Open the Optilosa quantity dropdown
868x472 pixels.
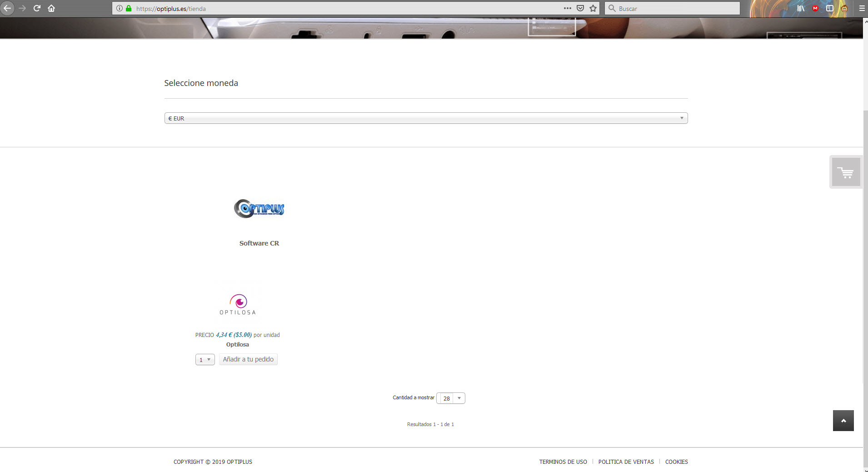(205, 360)
